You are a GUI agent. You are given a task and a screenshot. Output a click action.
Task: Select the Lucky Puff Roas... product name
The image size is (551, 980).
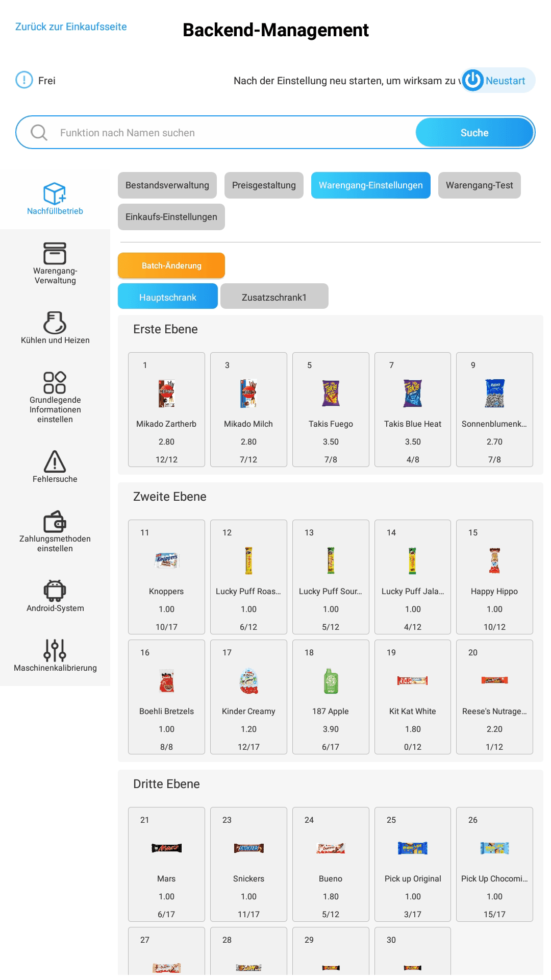pyautogui.click(x=248, y=591)
